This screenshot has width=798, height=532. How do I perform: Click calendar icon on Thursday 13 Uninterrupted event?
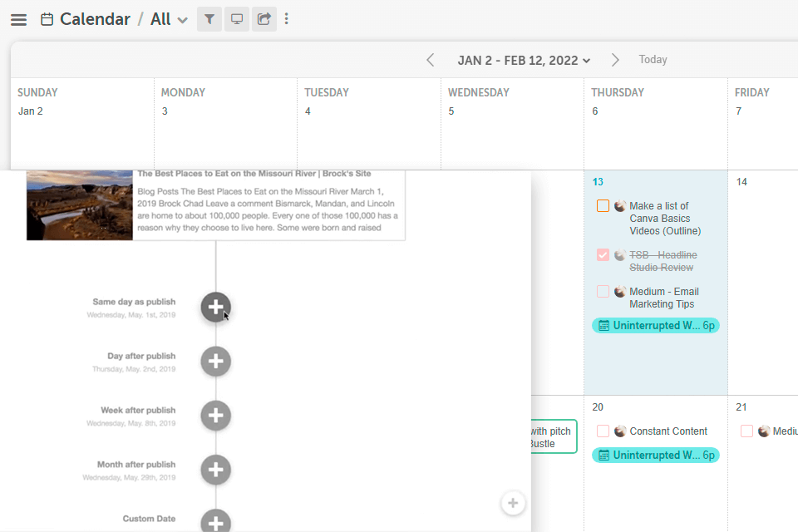(603, 326)
